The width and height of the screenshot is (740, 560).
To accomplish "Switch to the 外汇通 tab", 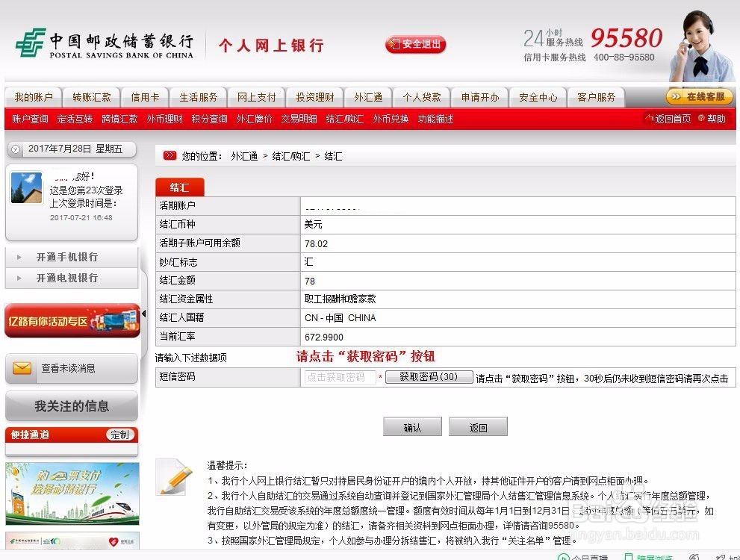I will pos(367,96).
